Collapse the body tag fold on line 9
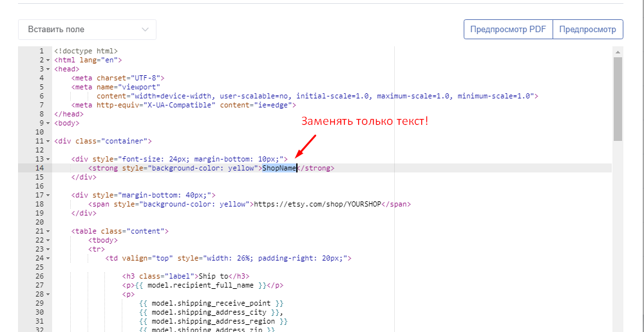Viewport: 644px width, 332px height. pos(48,123)
